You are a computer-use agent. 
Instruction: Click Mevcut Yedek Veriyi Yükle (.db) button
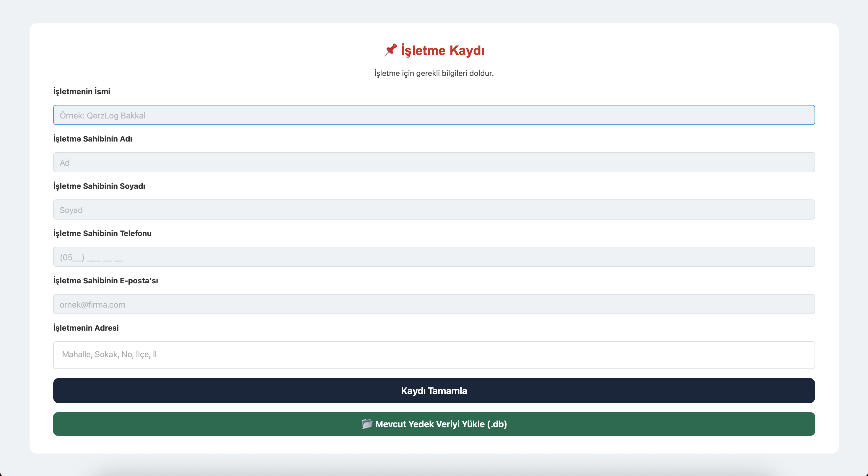click(442, 424)
